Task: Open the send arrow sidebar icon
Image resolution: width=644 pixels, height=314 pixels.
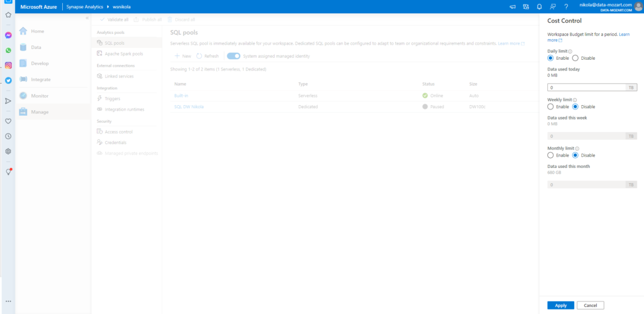Action: click(x=8, y=101)
